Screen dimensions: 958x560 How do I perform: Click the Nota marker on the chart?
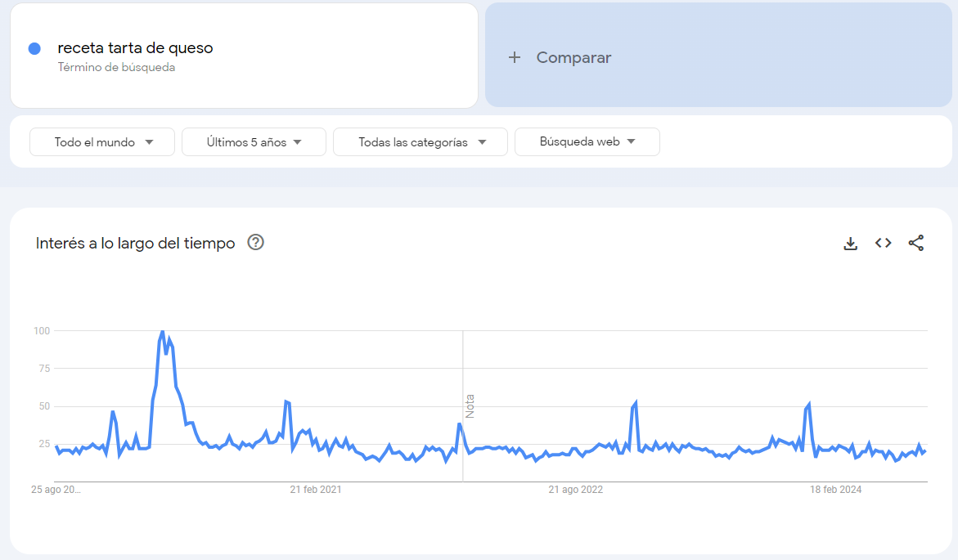[x=470, y=406]
